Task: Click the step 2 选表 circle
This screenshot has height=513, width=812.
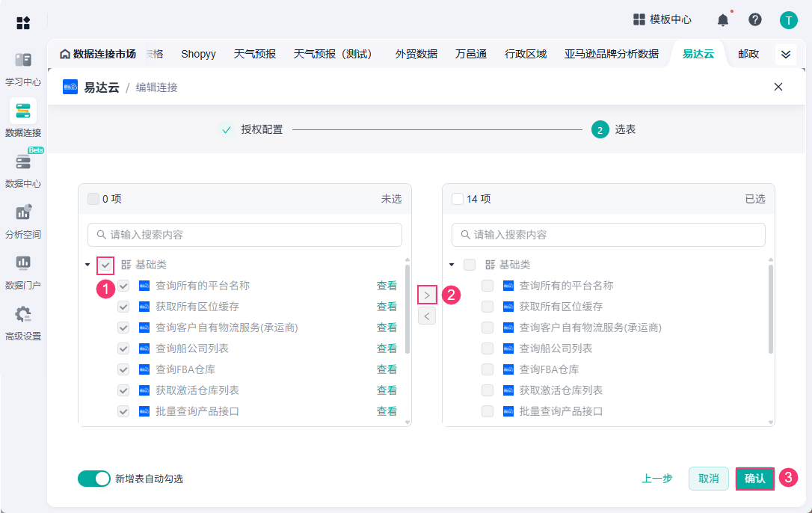Action: 600,129
